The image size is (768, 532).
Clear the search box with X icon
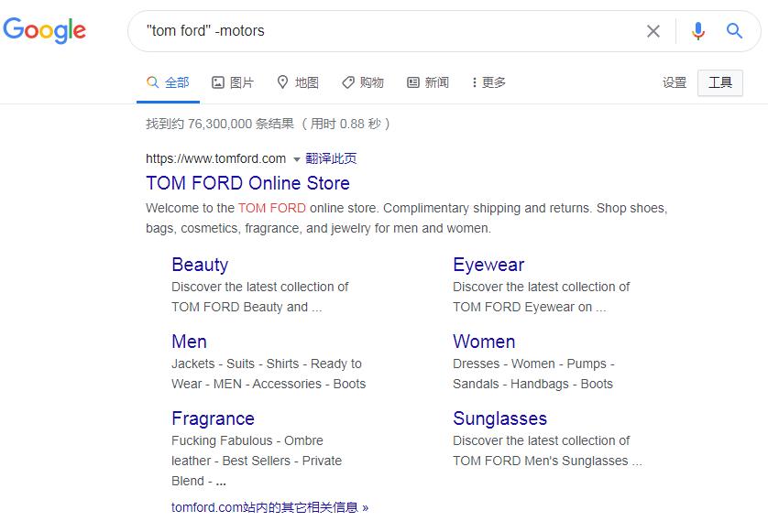pos(653,31)
